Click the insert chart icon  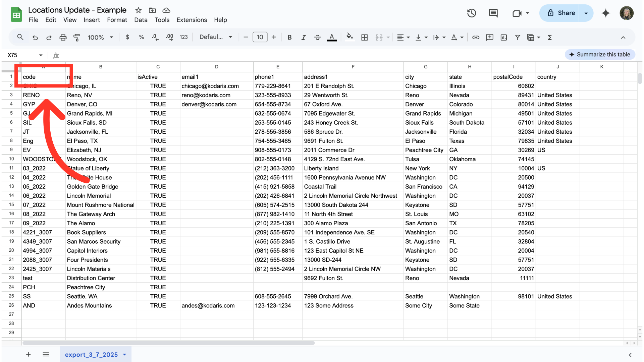tap(503, 38)
